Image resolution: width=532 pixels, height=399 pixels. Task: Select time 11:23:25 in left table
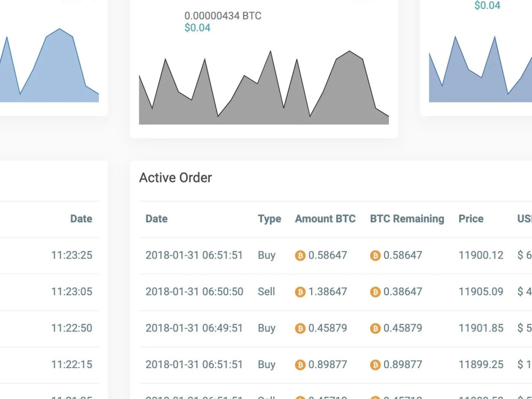(x=72, y=255)
